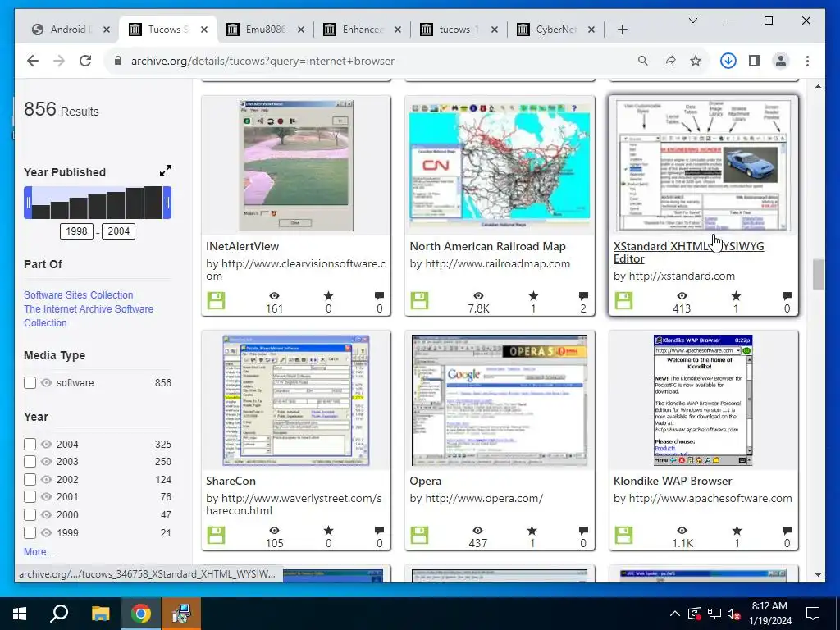
Task: Click the search magnifier in address bar
Action: click(643, 61)
